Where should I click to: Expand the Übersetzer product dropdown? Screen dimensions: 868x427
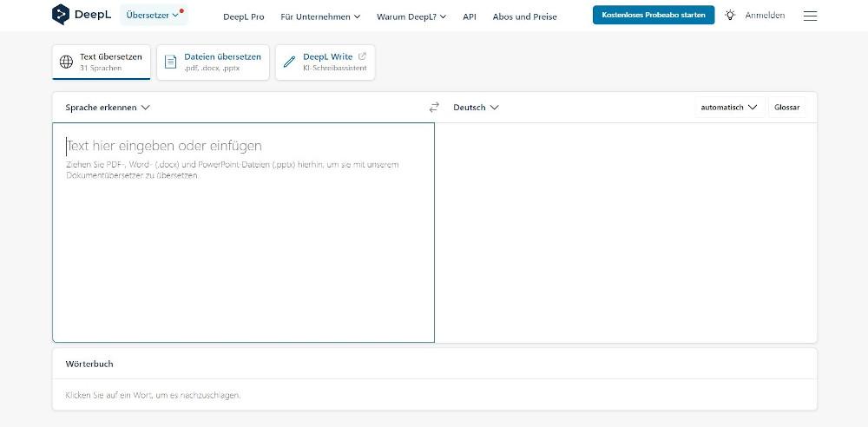point(153,16)
